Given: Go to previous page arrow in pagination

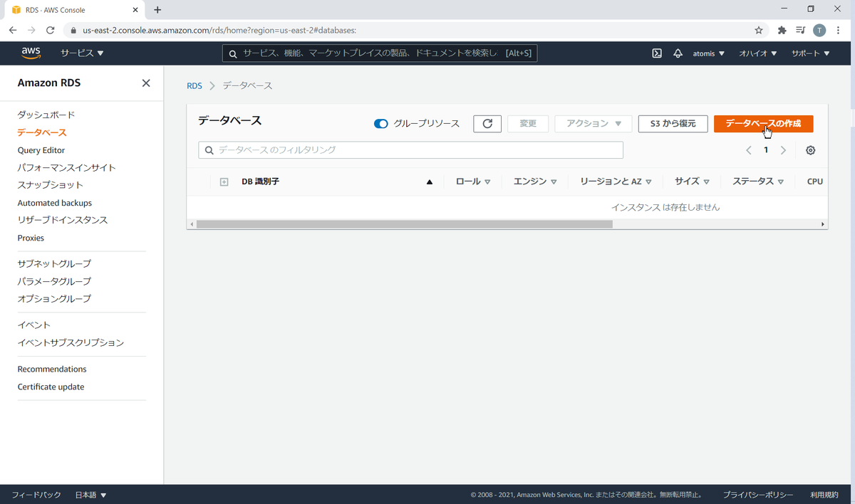Looking at the screenshot, I should click(749, 150).
